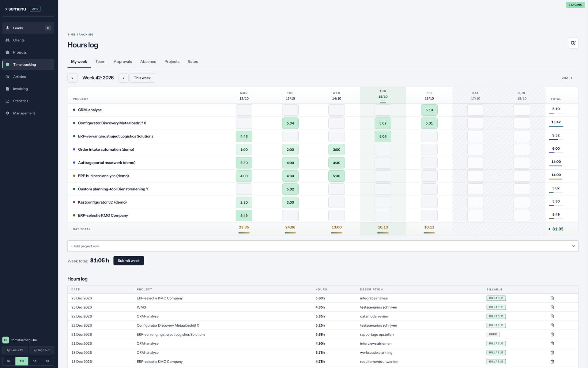Click the semanu logo
This screenshot has width=588, height=368.
point(16,9)
